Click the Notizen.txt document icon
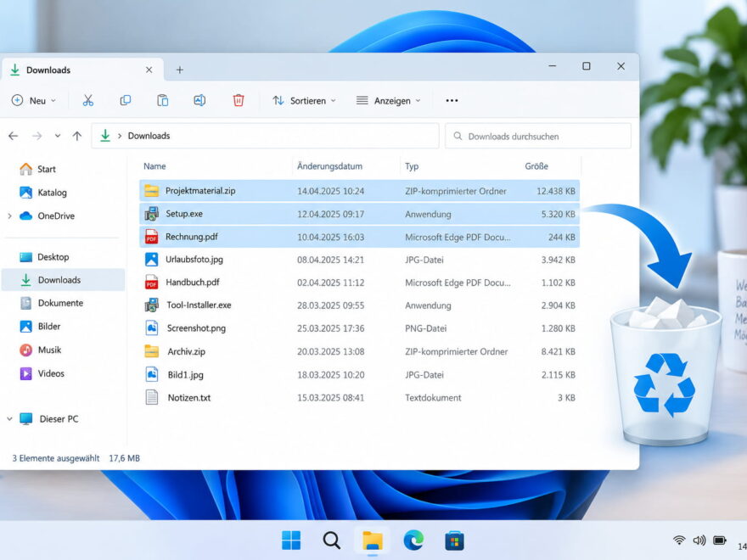The height and width of the screenshot is (560, 747). 151,397
